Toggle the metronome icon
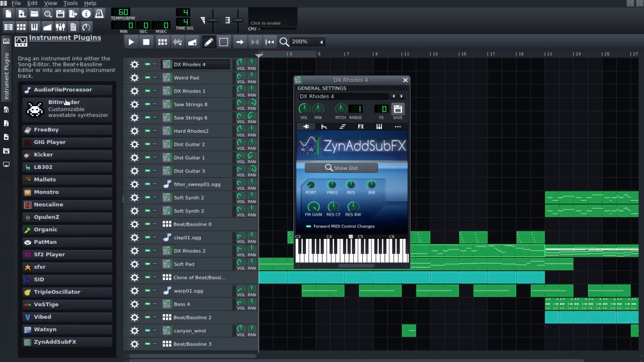 pyautogui.click(x=99, y=14)
